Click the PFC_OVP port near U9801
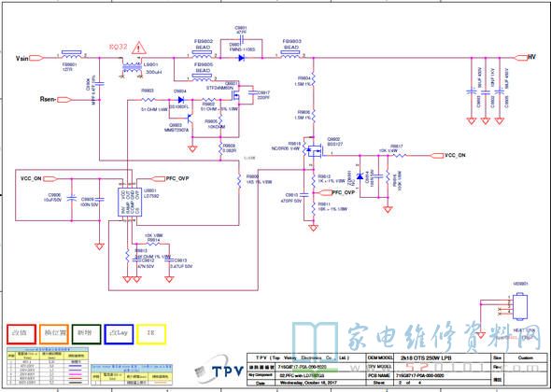551x392 pixels. 158,179
